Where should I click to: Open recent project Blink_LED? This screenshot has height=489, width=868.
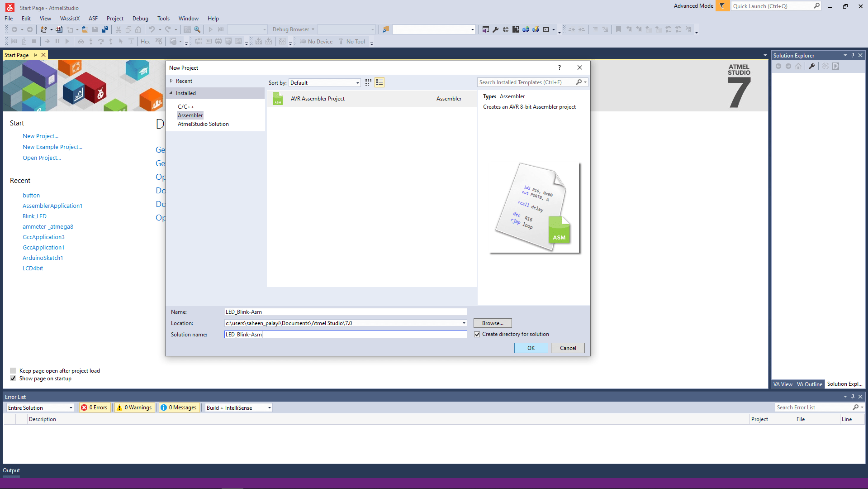click(x=34, y=216)
